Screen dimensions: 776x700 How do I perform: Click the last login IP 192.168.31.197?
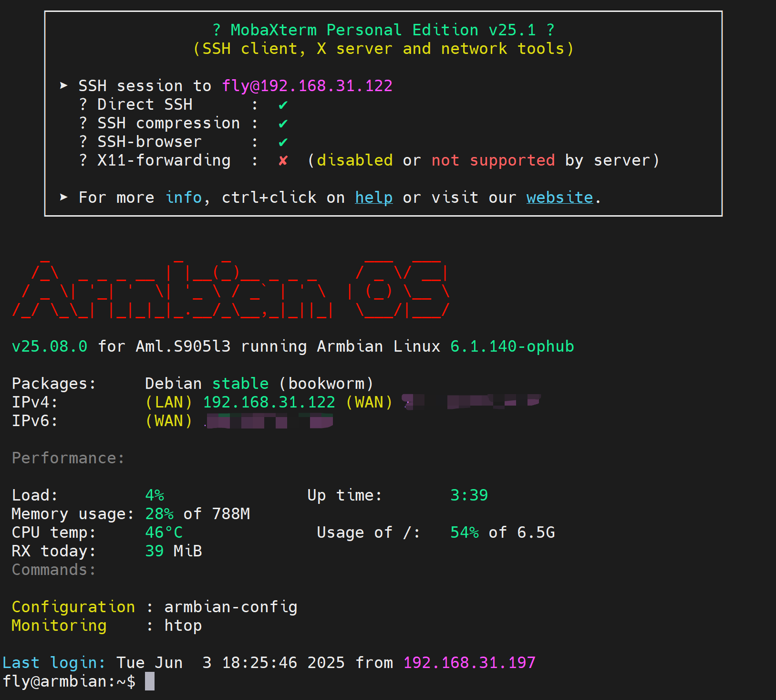[469, 663]
